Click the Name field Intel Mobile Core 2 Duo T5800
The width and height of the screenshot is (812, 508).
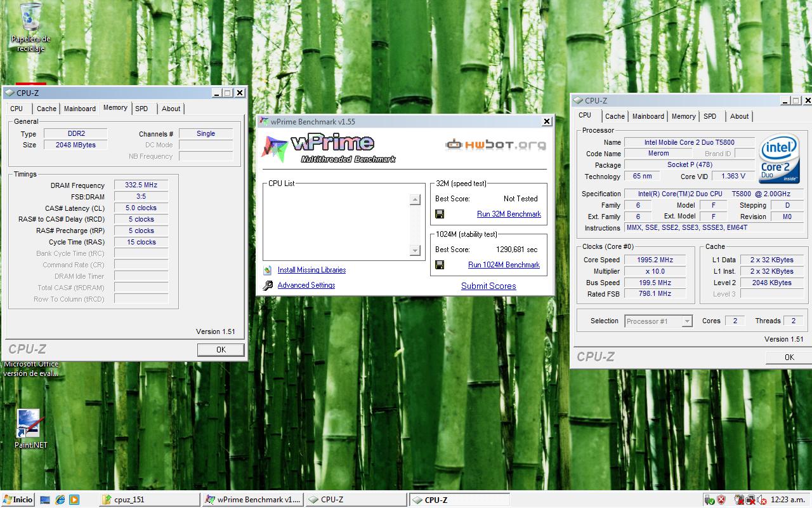point(689,142)
